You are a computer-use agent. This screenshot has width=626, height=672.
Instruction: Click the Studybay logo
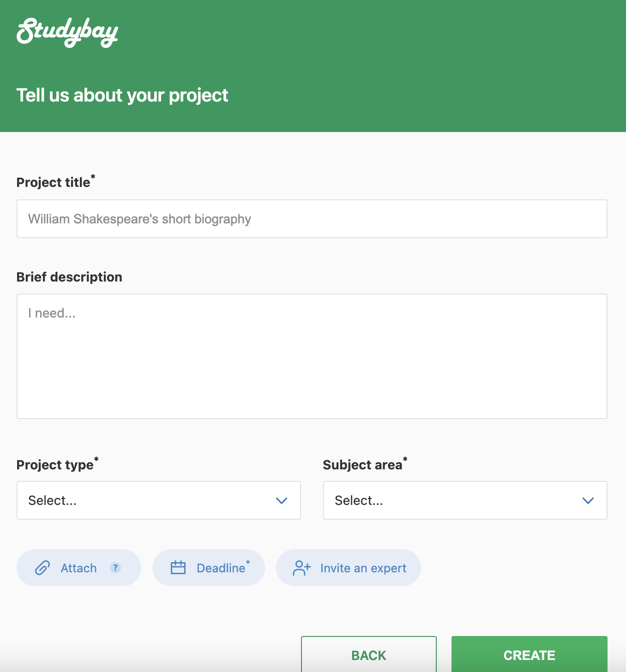[x=67, y=32]
